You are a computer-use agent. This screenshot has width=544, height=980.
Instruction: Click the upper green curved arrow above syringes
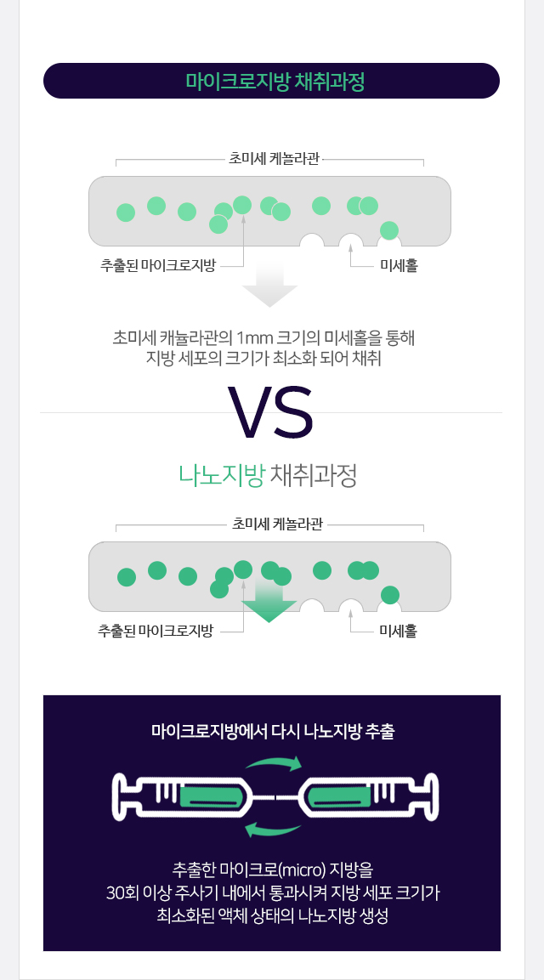click(275, 763)
